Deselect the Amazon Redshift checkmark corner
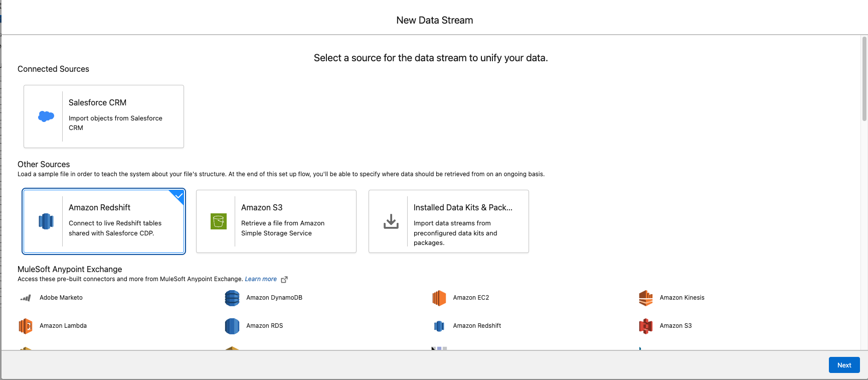This screenshot has width=868, height=380. click(x=179, y=196)
